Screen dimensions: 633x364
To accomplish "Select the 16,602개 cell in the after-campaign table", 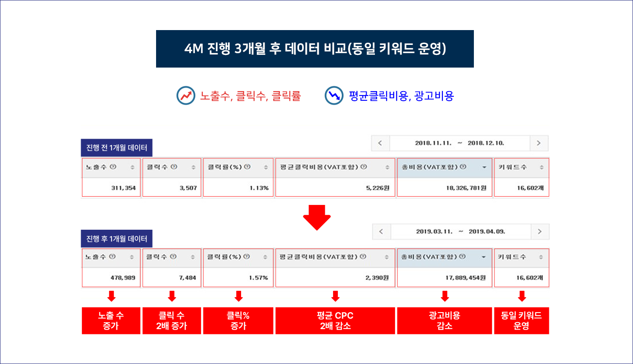I will click(x=521, y=278).
